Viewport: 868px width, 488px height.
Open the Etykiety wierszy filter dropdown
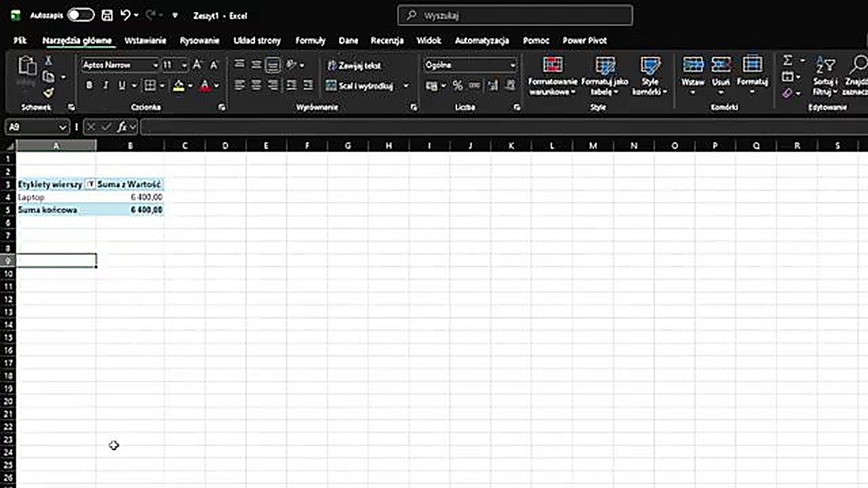[x=90, y=184]
